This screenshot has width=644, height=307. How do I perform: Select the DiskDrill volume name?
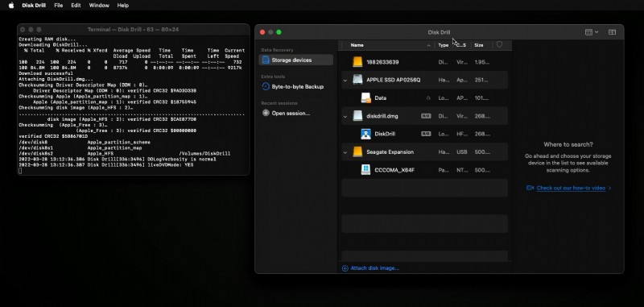click(x=385, y=134)
